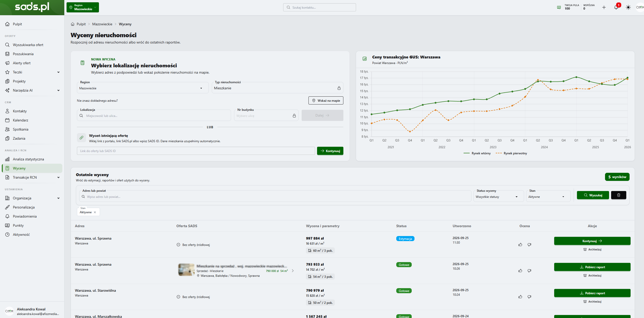Download report for ul. Starowiślna
The height and width of the screenshot is (318, 644).
592,293
